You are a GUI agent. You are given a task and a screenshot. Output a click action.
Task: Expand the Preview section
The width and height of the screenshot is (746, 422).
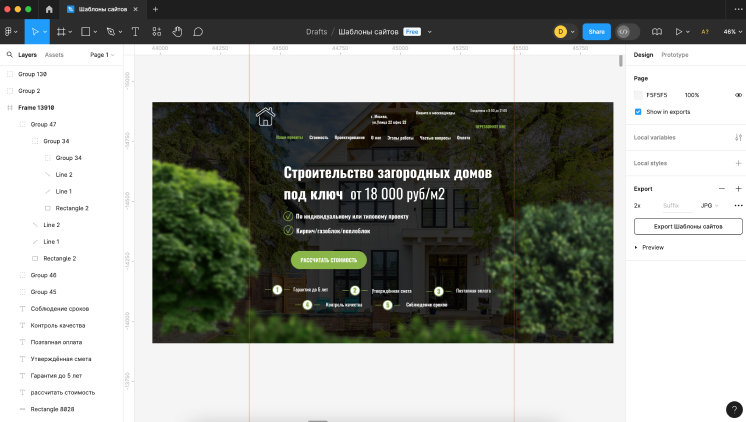click(x=636, y=246)
